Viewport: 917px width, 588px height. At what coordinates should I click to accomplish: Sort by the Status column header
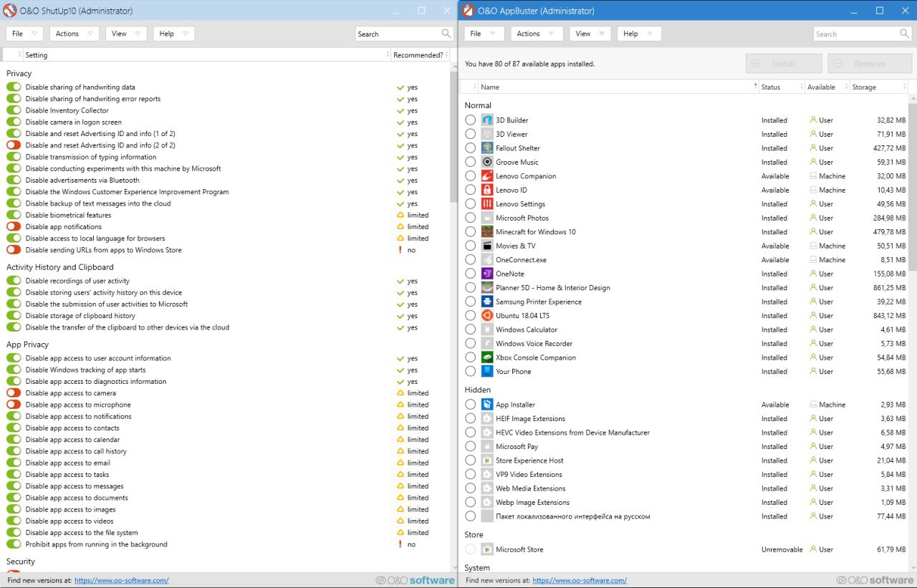tap(782, 87)
